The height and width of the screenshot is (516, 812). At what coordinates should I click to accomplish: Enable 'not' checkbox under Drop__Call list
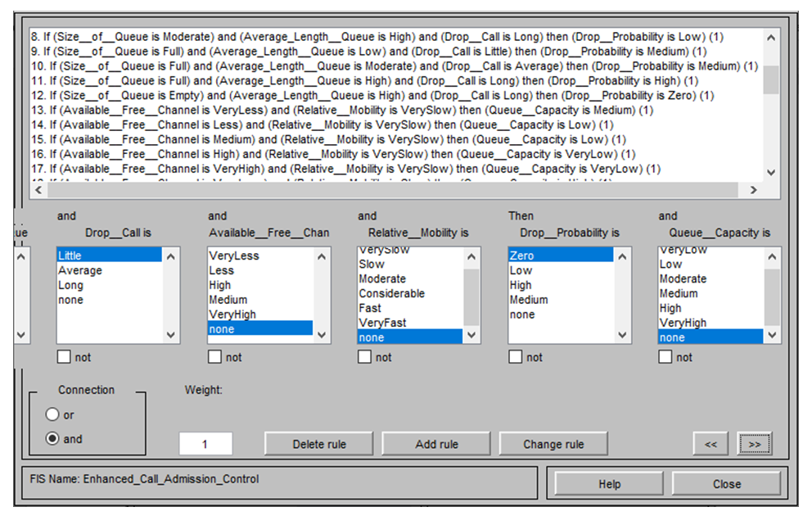tap(64, 357)
